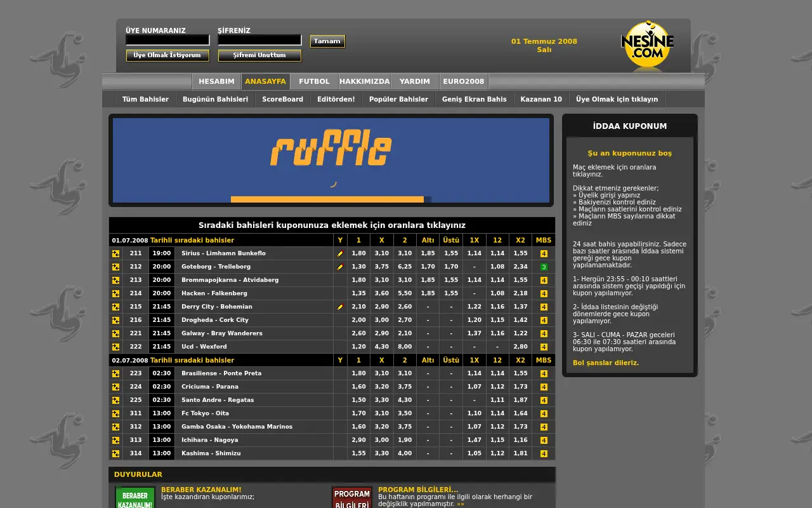Screen dimensions: 812x508
Task: Open the ScoreBoard menu item
Action: [x=283, y=99]
